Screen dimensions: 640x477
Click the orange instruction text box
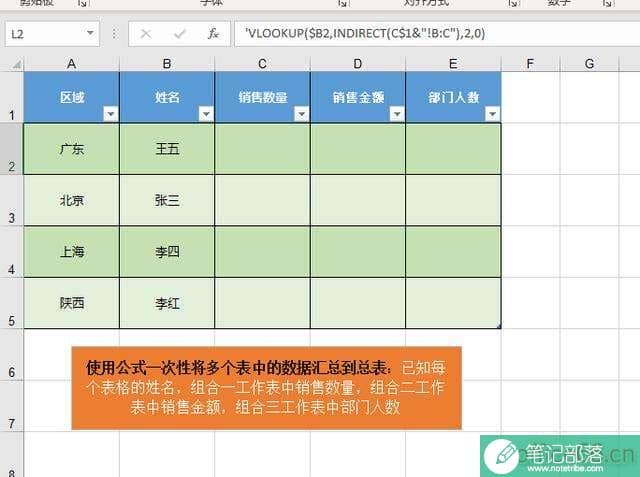pos(267,388)
